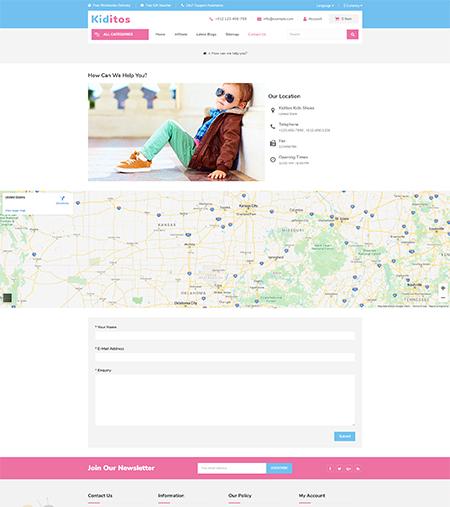
Task: Click the Google Plus social icon
Action: (x=348, y=468)
